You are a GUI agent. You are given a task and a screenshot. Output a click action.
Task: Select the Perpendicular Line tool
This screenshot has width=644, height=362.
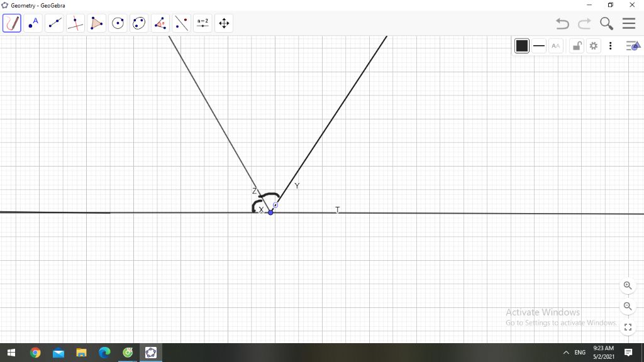click(75, 23)
